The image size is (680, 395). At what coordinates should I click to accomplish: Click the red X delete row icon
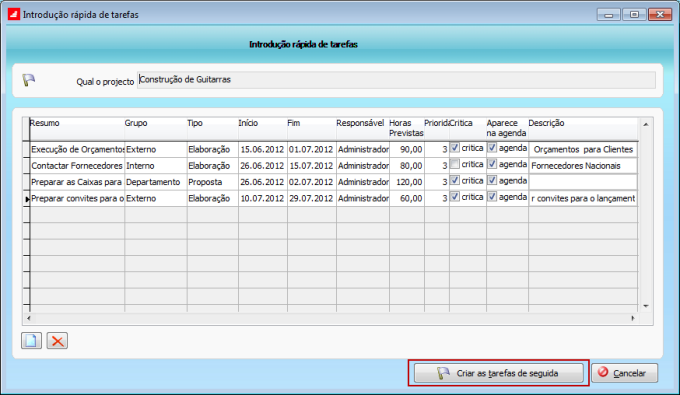click(57, 341)
